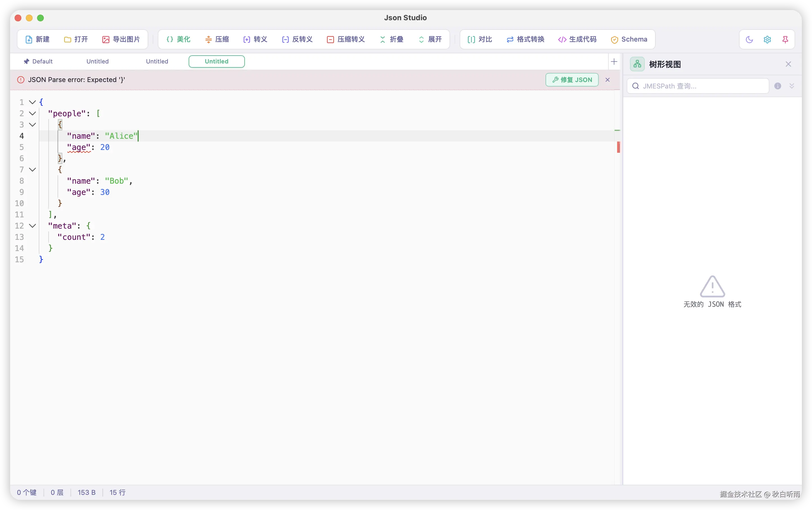Collapse the "meta" object on line 12
This screenshot has height=510, width=812.
[x=32, y=226]
